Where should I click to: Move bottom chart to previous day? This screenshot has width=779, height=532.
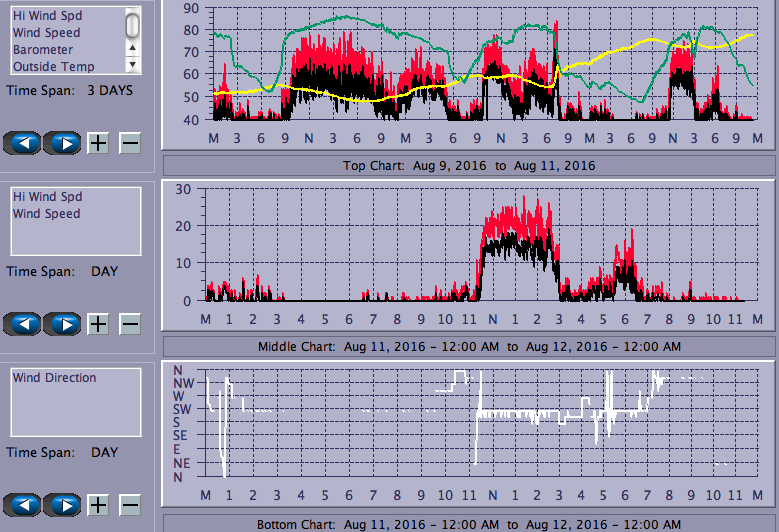(x=24, y=505)
